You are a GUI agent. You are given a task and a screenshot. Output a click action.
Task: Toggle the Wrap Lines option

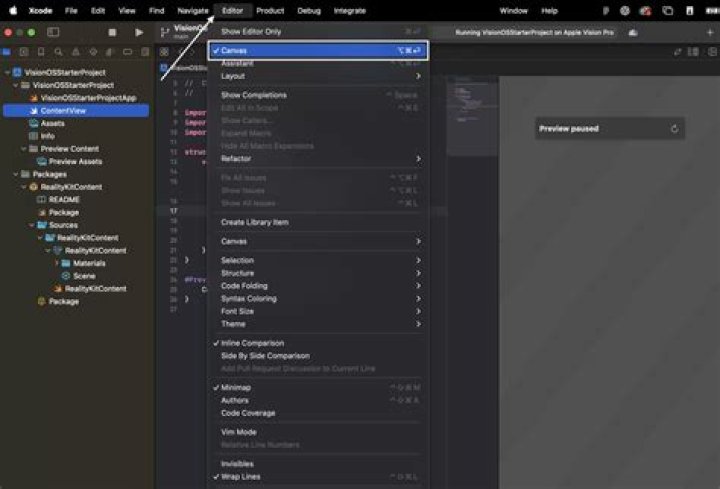318,477
